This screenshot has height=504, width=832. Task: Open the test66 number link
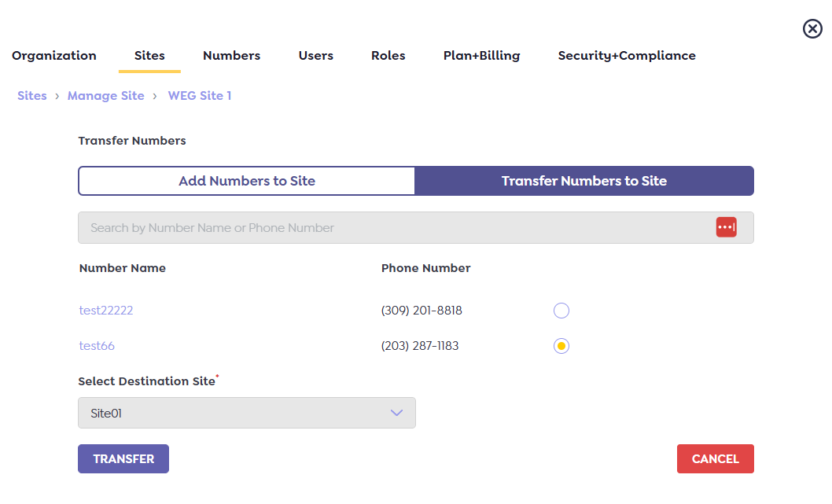coord(97,346)
